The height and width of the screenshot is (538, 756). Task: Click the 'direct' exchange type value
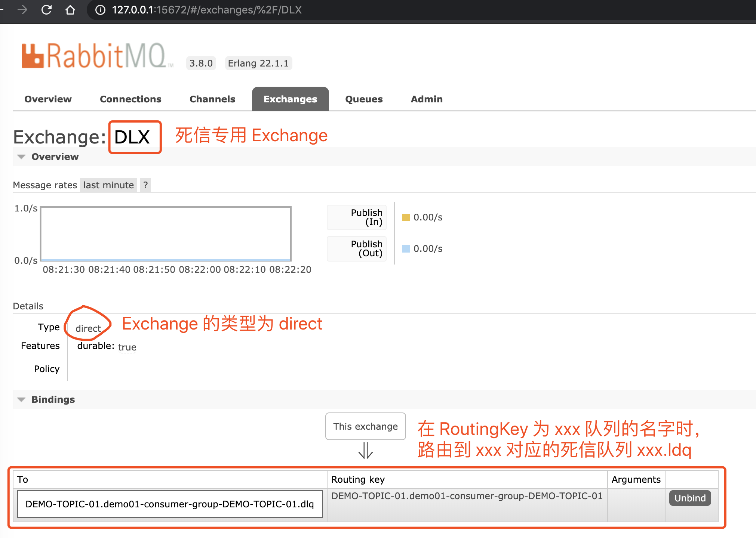coord(88,328)
